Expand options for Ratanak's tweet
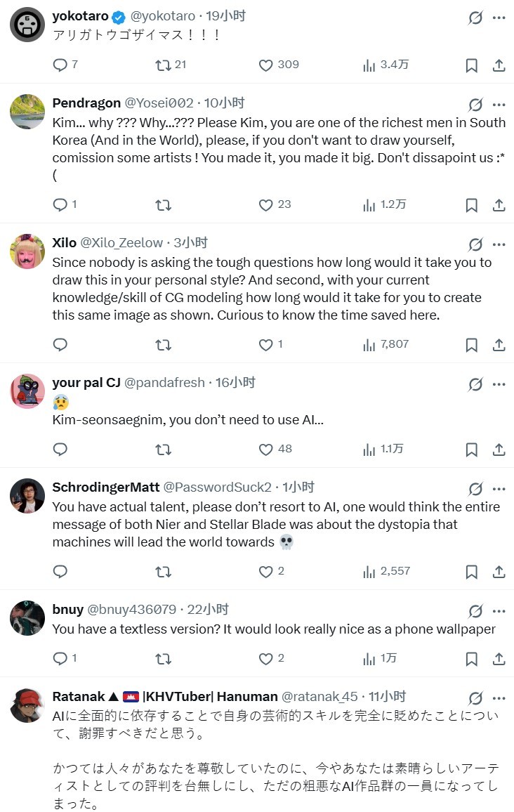The width and height of the screenshot is (514, 812). click(x=499, y=698)
